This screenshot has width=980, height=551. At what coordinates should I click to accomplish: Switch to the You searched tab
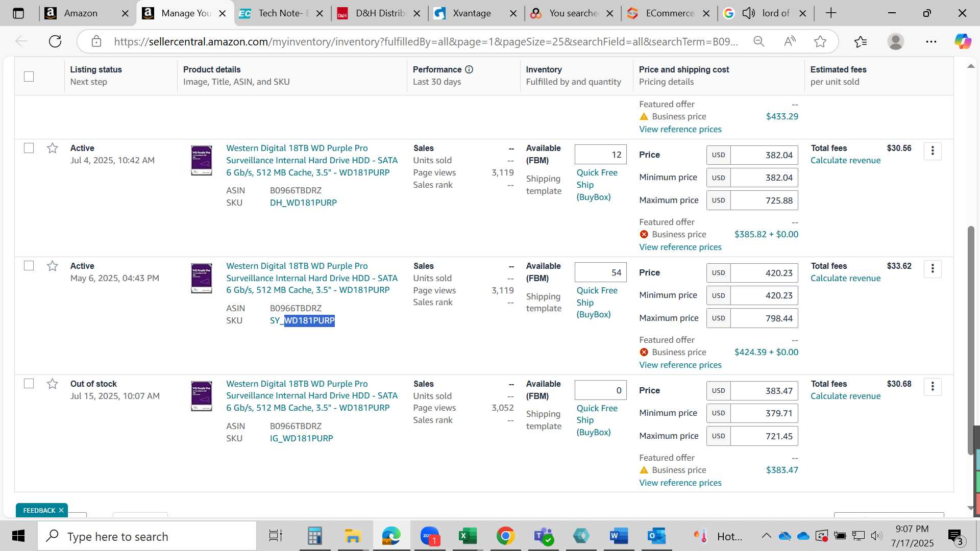573,13
